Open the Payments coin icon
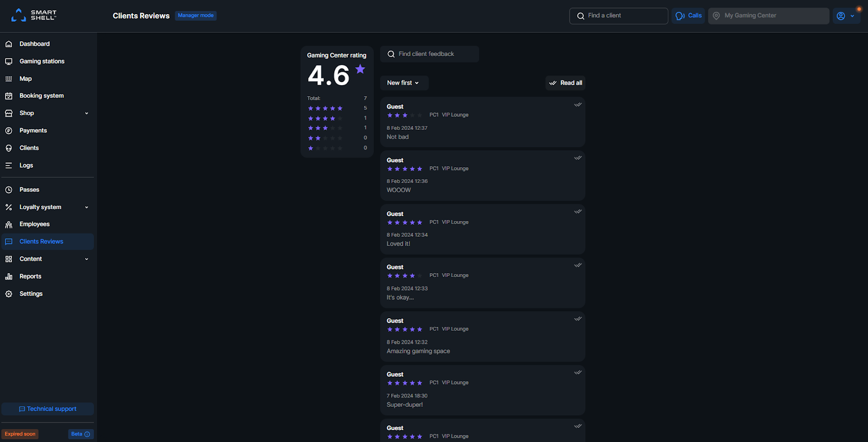868x442 pixels. point(9,131)
